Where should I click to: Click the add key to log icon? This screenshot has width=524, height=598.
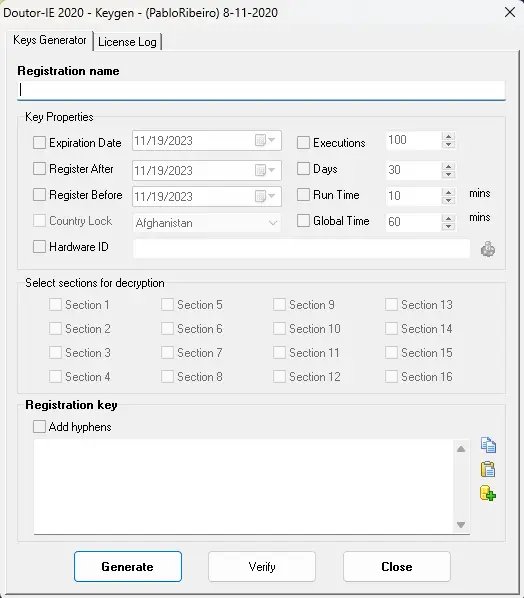click(488, 493)
